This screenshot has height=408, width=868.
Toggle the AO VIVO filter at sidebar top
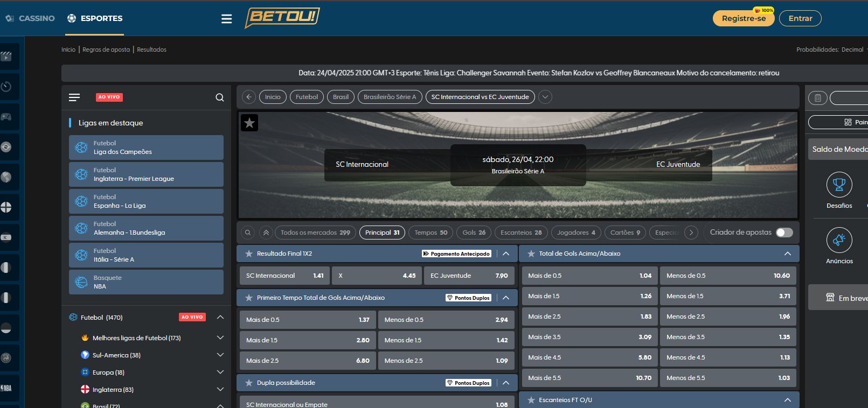click(x=109, y=97)
